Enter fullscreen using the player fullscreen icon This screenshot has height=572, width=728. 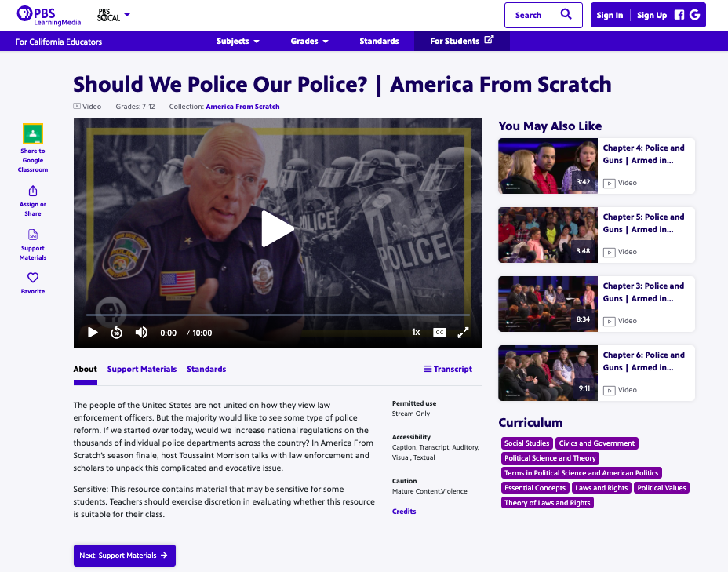[463, 332]
